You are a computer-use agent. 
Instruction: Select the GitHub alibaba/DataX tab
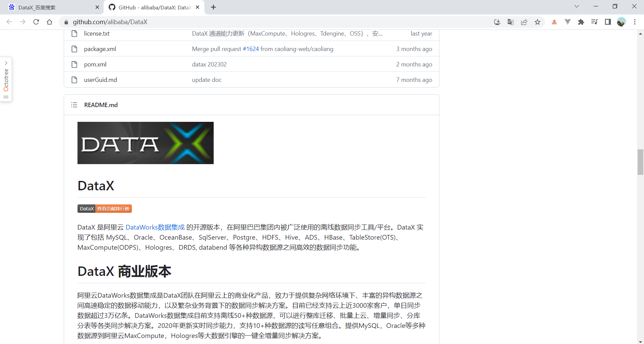click(x=155, y=7)
